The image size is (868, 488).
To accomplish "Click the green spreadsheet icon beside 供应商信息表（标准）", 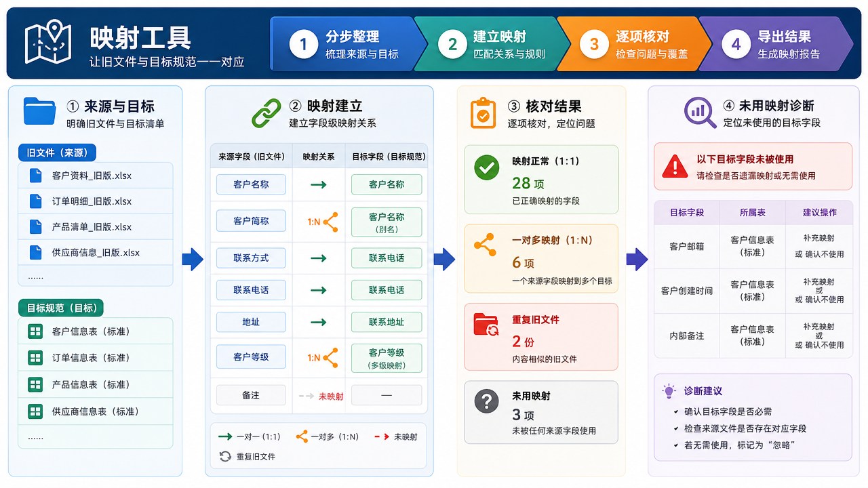I will click(x=35, y=411).
